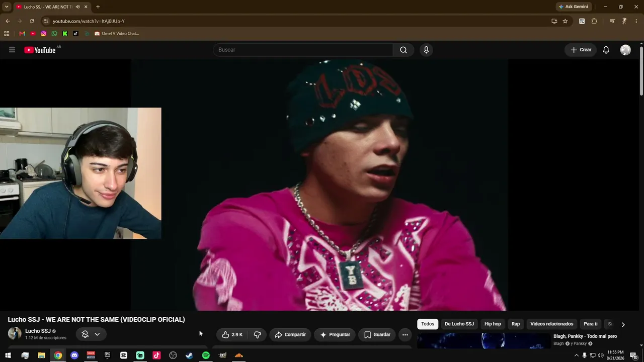Open the Windows Start menu
644x362 pixels.
(x=8, y=355)
